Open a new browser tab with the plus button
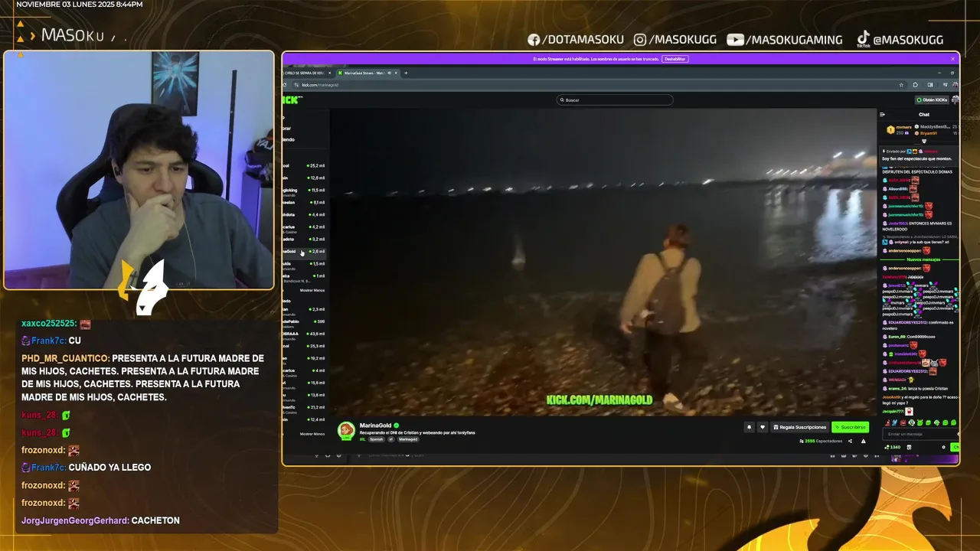This screenshot has width=980, height=551. (407, 73)
